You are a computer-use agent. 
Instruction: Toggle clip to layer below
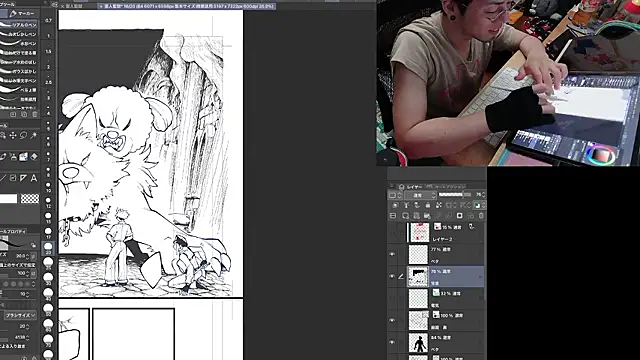click(x=396, y=205)
